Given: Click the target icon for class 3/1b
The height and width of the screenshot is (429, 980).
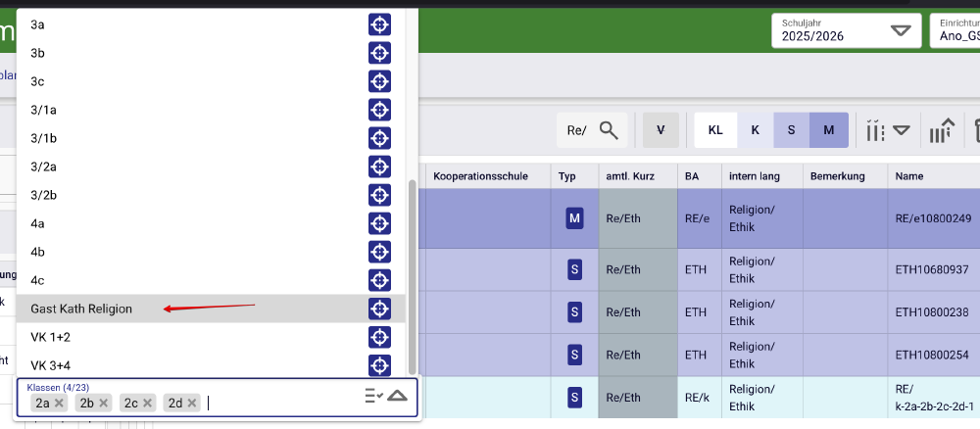Looking at the screenshot, I should tap(379, 138).
